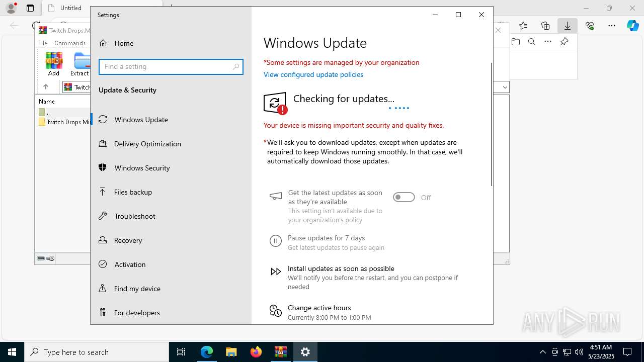The image size is (644, 362).
Task: Click the Find my device person icon
Action: (103, 288)
